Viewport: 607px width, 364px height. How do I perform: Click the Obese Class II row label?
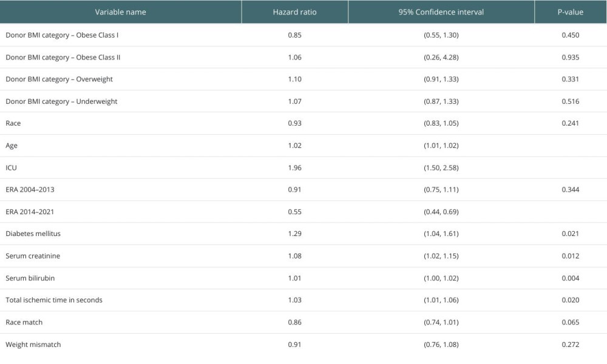click(63, 57)
